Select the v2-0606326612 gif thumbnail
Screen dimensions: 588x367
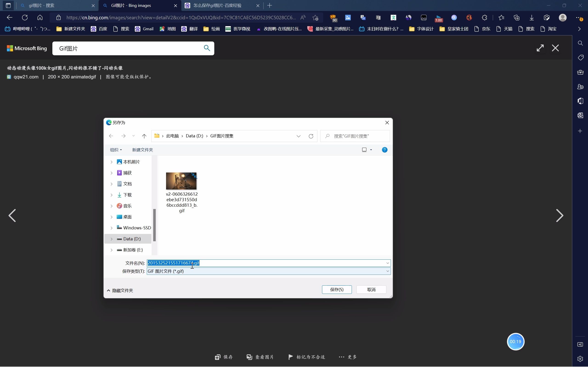(181, 181)
